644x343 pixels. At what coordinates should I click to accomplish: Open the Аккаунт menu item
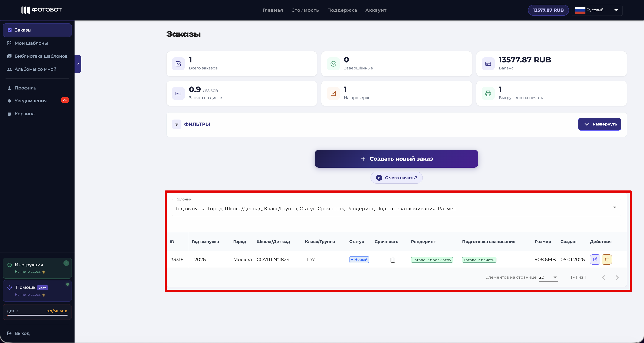[x=376, y=10]
